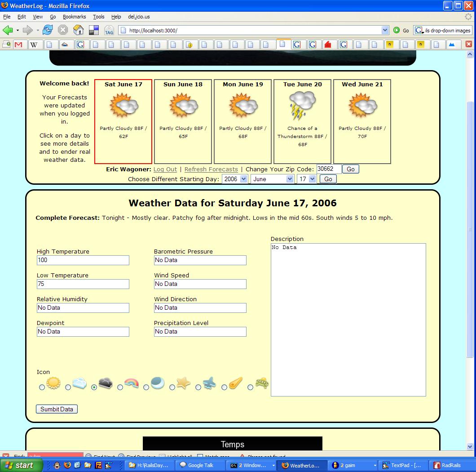
Task: Select the rainbow icon radio button
Action: click(120, 387)
